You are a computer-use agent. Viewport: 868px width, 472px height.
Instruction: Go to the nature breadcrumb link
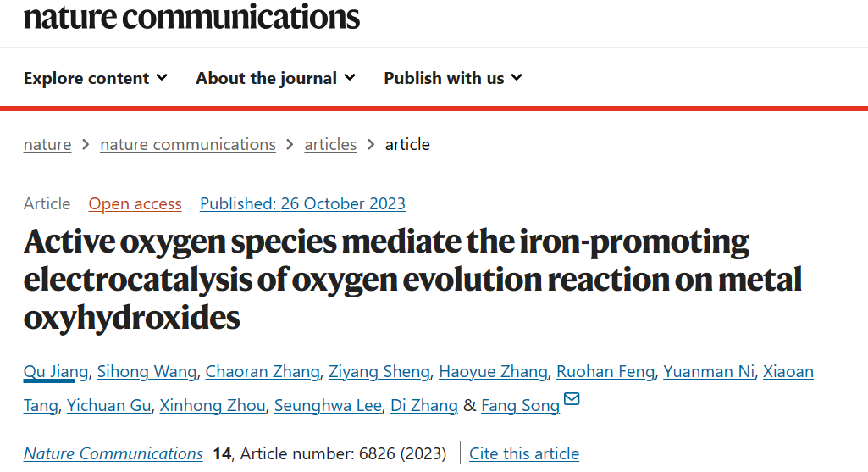point(47,145)
